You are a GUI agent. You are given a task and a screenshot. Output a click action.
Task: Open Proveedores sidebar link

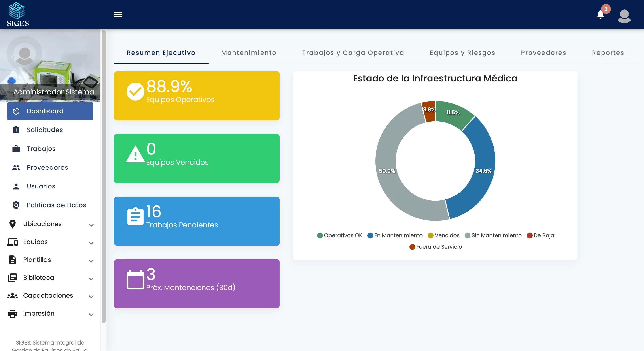50,167
